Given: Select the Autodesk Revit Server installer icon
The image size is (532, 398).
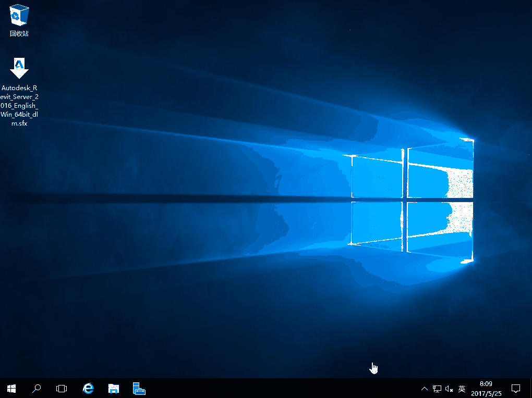Looking at the screenshot, I should [19, 68].
